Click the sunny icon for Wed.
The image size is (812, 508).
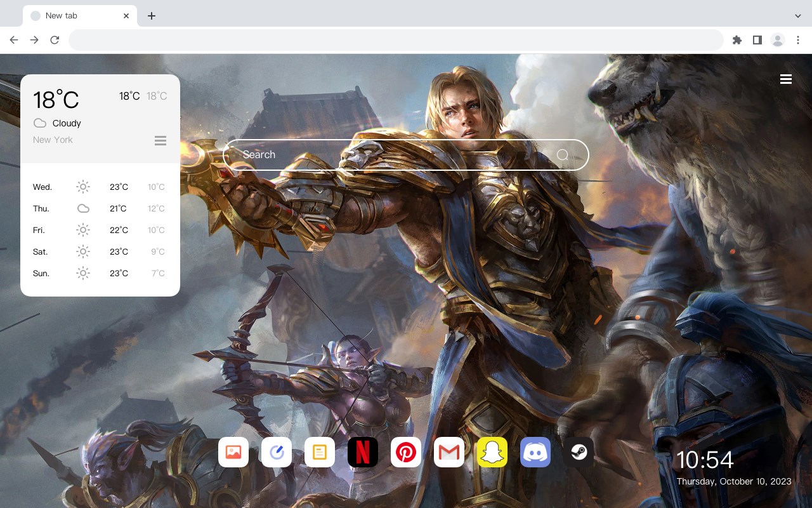pos(83,187)
